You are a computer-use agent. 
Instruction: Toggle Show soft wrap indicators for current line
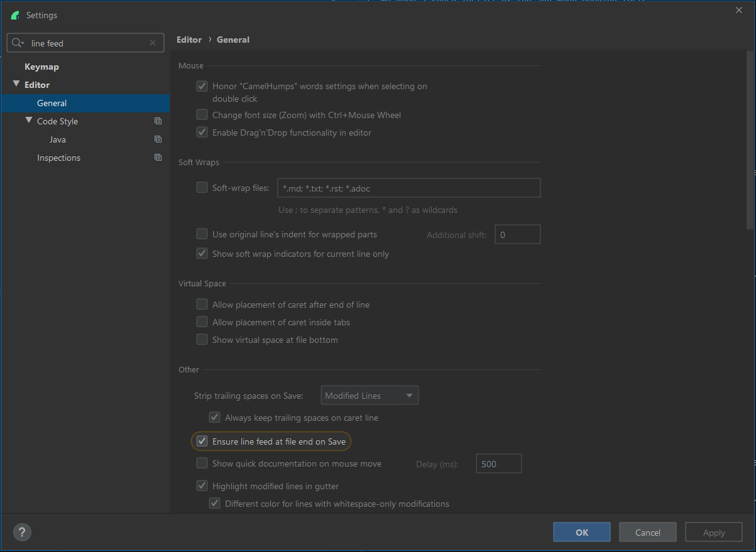(202, 254)
